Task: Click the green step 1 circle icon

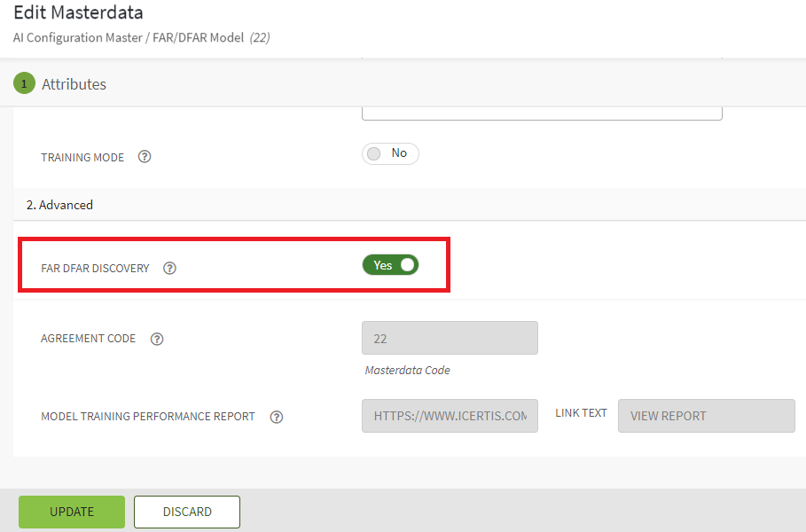Action: 24,83
